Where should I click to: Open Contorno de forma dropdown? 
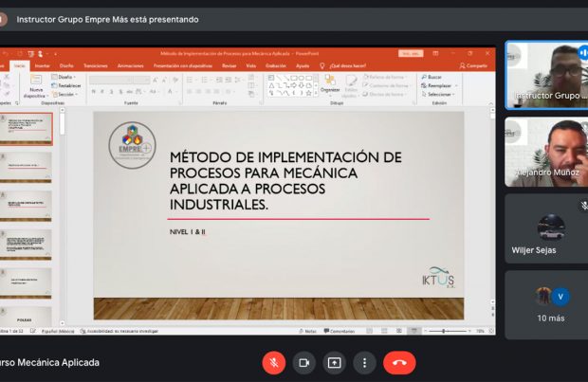(x=386, y=85)
